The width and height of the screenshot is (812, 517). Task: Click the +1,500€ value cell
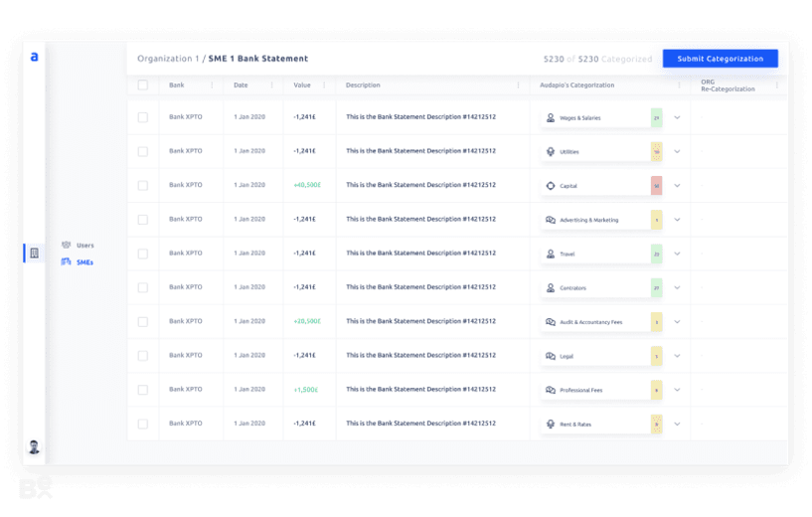pyautogui.click(x=305, y=390)
